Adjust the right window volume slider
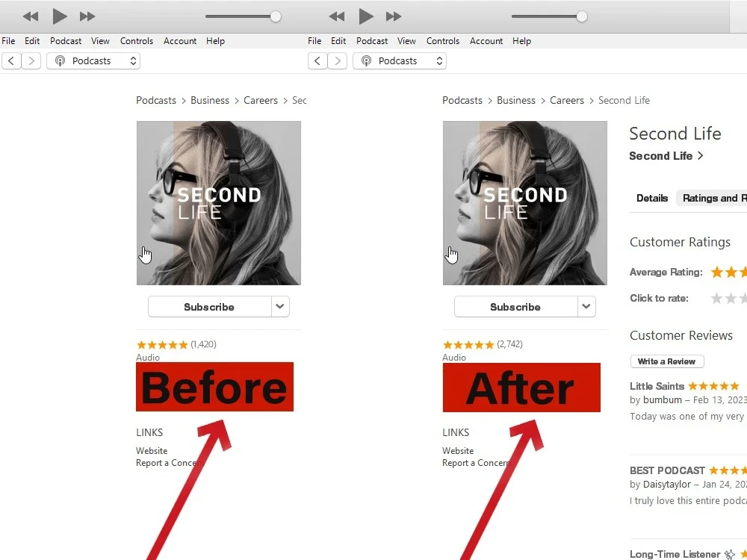The height and width of the screenshot is (560, 747). [x=549, y=16]
